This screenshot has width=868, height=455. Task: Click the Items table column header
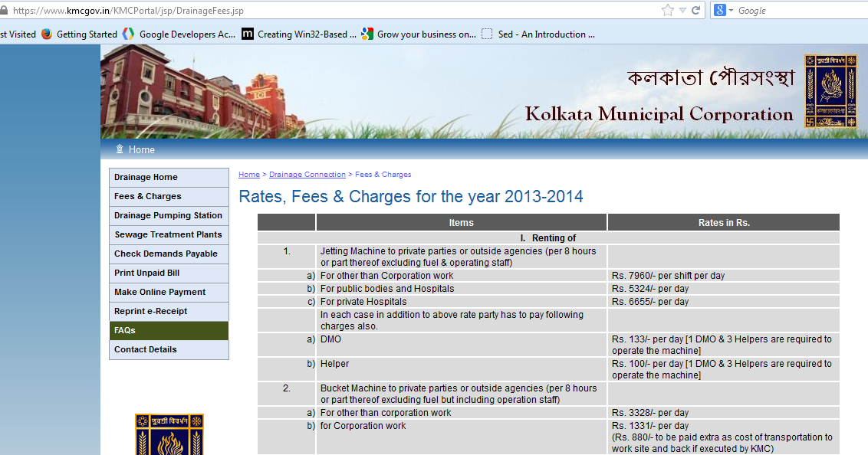click(x=461, y=222)
